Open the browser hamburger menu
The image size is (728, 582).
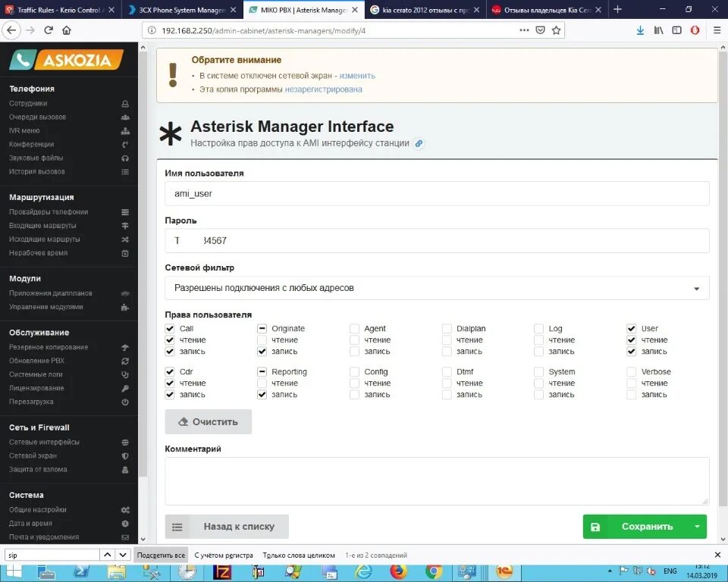click(717, 30)
